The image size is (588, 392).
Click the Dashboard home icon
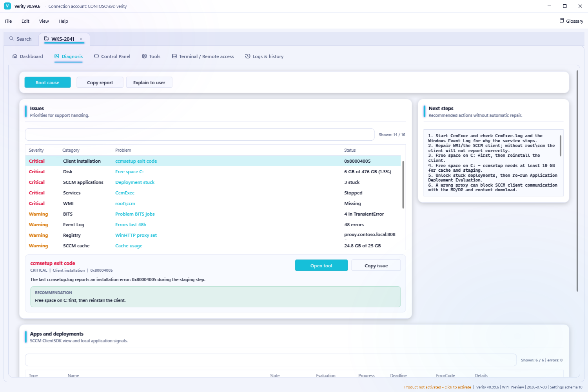pos(15,56)
